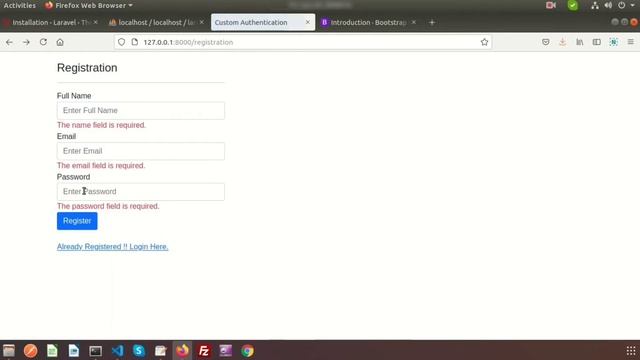This screenshot has height=360, width=640.
Task: Click the Password label above its field
Action: click(x=73, y=177)
